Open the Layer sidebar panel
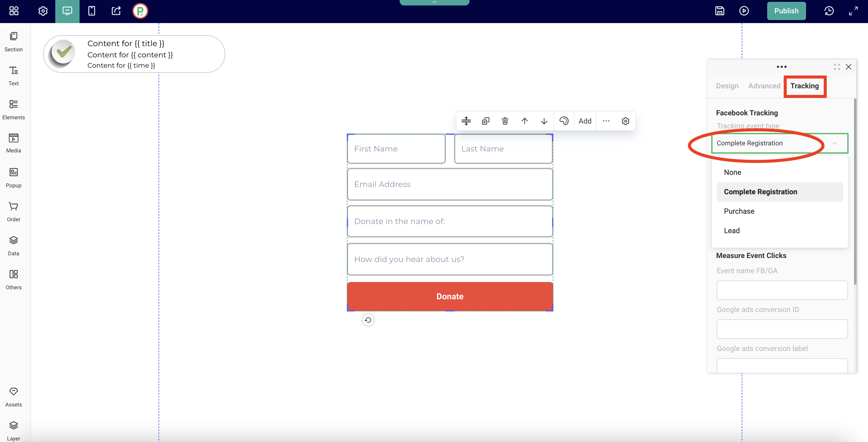This screenshot has width=868, height=442. (13, 431)
